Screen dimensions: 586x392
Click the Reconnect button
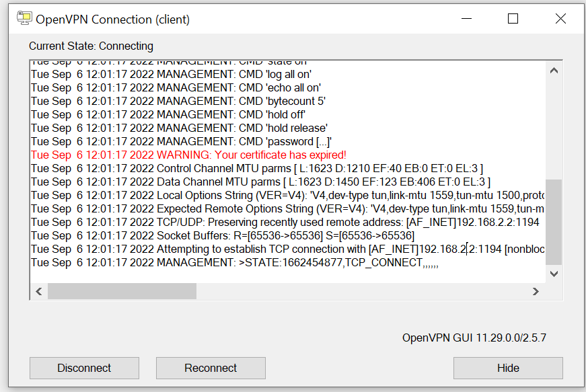(210, 368)
